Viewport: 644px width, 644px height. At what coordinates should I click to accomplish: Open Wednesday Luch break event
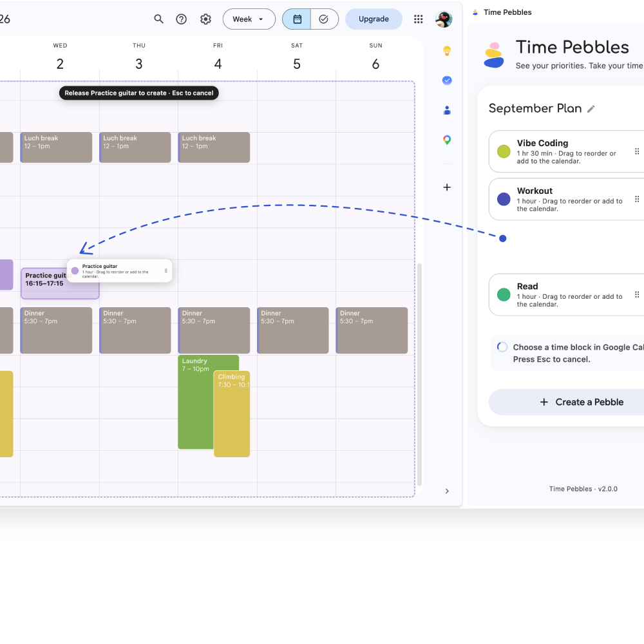click(x=56, y=147)
